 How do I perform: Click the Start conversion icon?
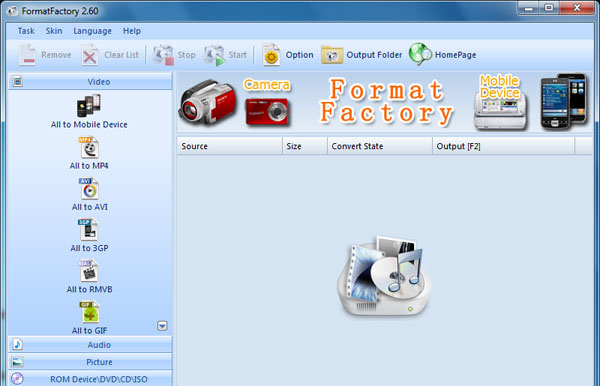[214, 55]
